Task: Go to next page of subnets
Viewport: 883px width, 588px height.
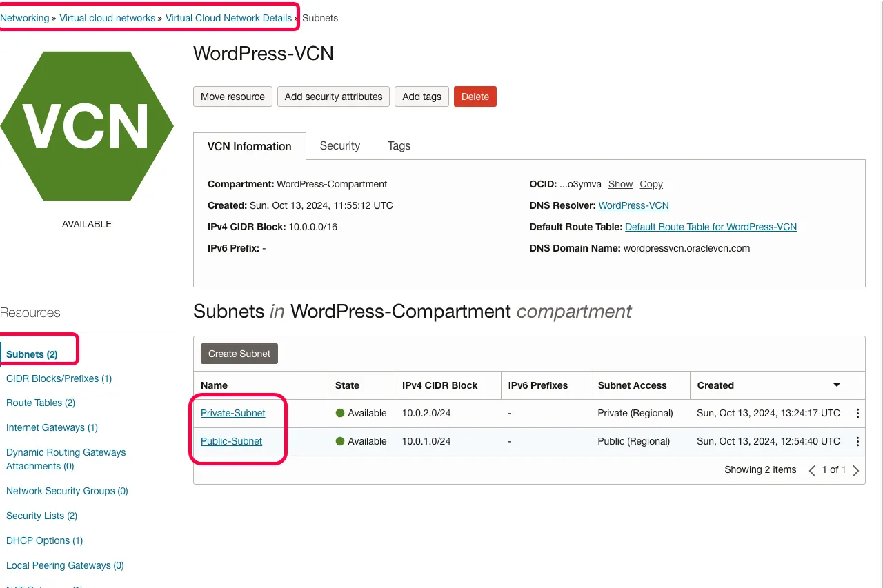Action: point(856,470)
